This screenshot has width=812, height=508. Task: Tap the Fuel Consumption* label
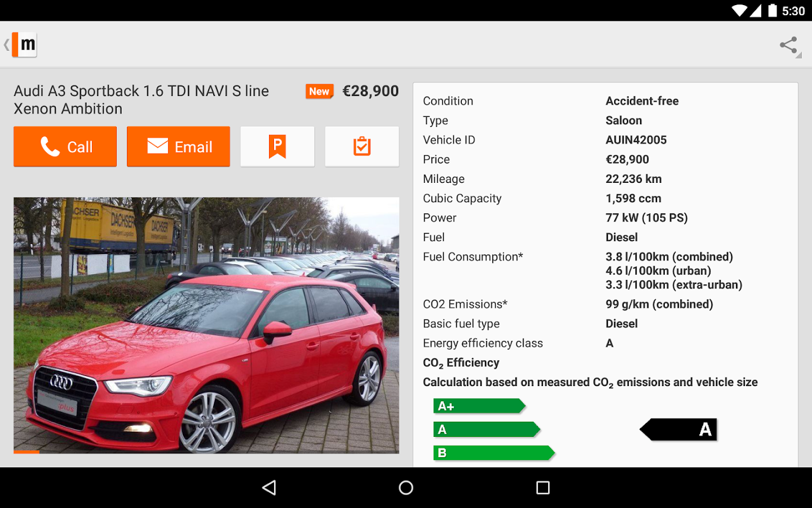click(473, 257)
